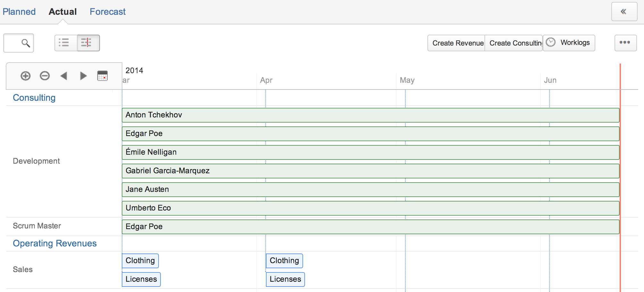Click the Create Revenue button
Image resolution: width=644 pixels, height=292 pixels.
coord(456,43)
